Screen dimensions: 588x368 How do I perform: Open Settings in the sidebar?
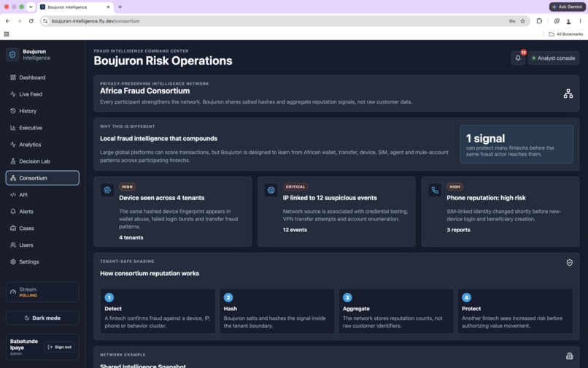click(42, 261)
